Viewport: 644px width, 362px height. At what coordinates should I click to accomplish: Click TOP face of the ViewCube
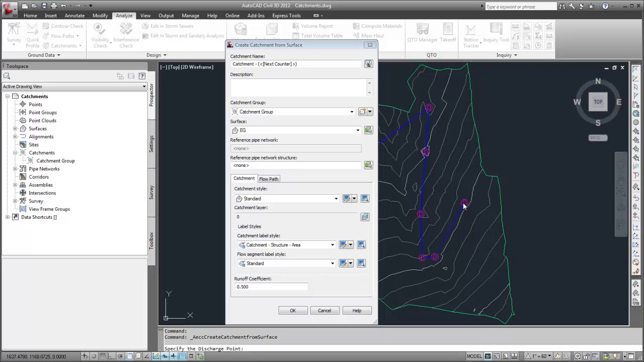coord(598,102)
